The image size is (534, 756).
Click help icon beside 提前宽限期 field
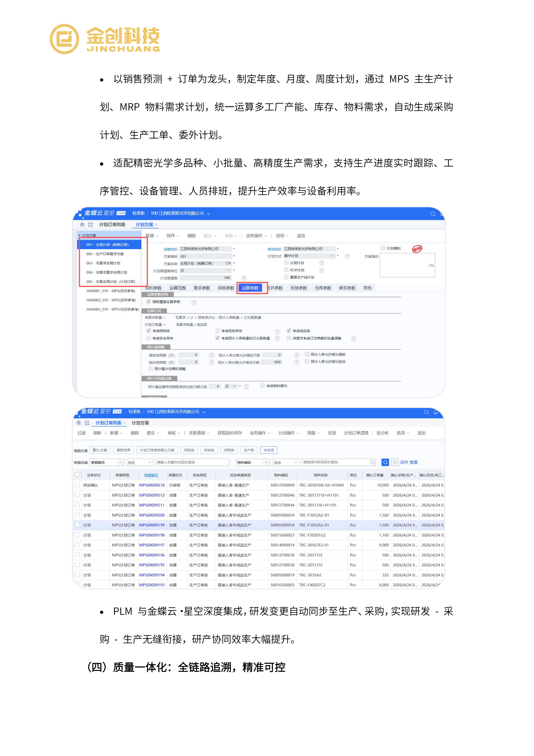[x=211, y=355]
